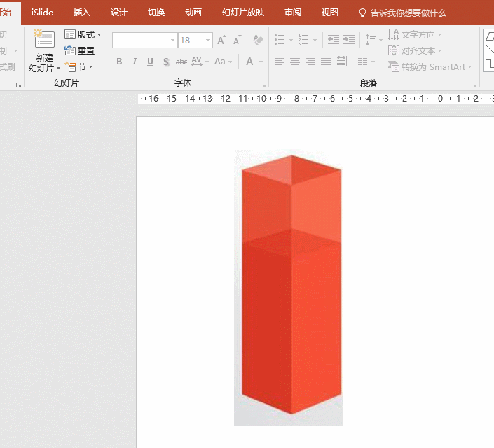
Task: Click the New Slide (新建幻灯片) icon
Action: point(44,40)
